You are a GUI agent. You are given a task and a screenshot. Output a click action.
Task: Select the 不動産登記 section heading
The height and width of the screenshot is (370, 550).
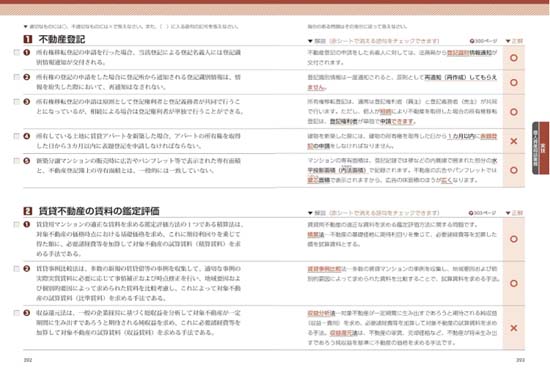62,39
